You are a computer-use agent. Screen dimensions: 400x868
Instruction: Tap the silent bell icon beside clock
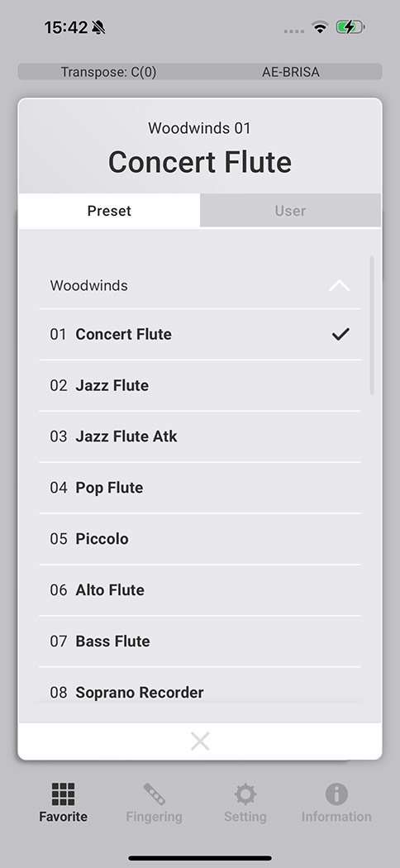[98, 27]
